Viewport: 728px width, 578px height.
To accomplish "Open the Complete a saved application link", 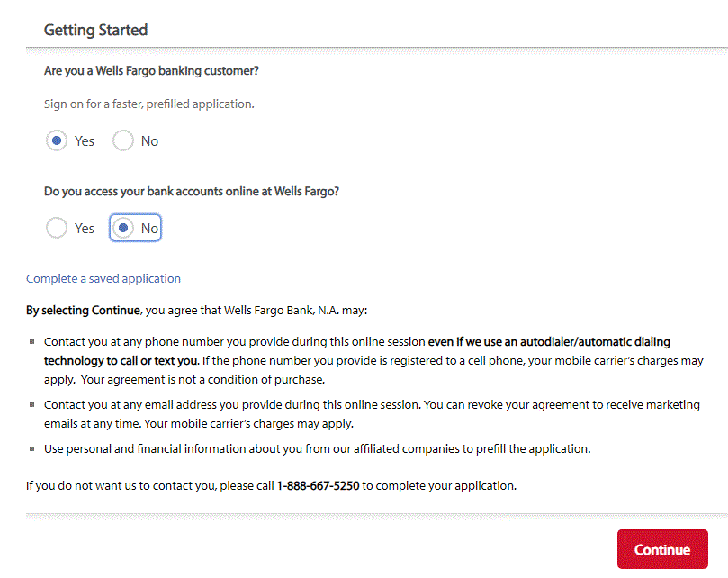I will pyautogui.click(x=103, y=279).
